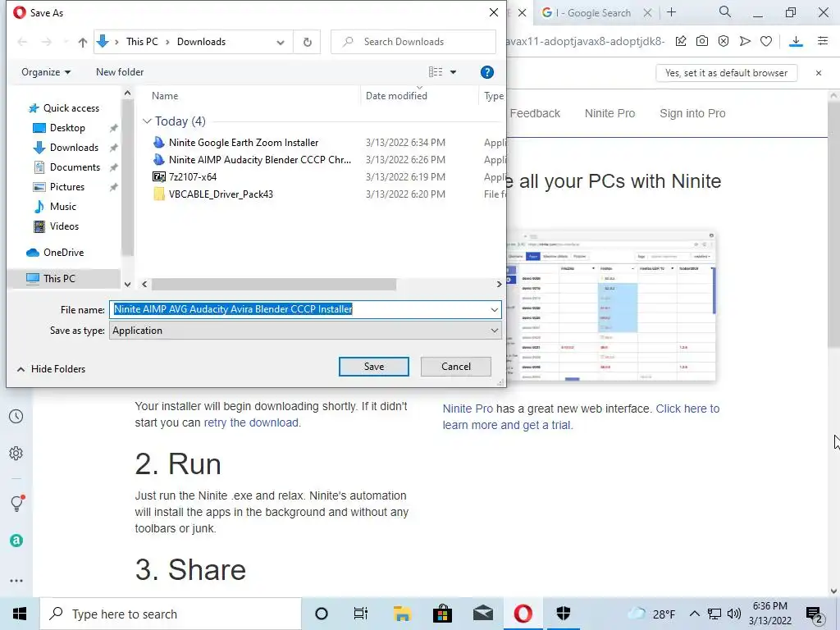Select Desktop in Quick access
Screen dimensions: 840x630
click(67, 128)
